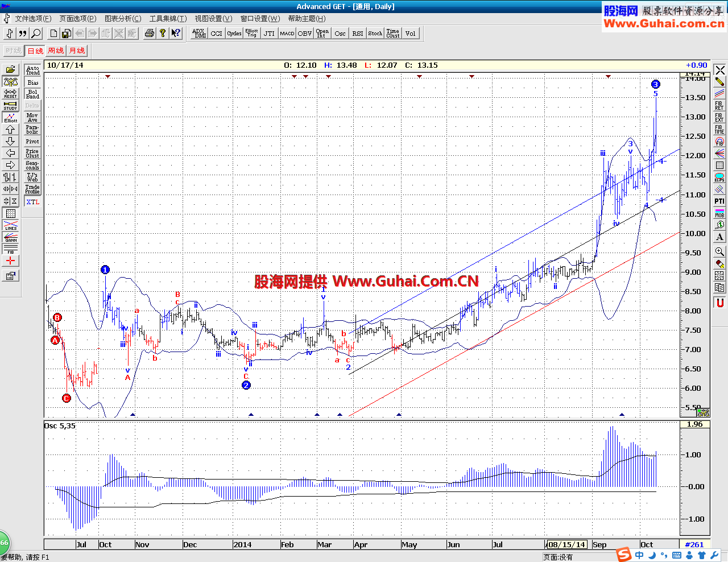The width and height of the screenshot is (728, 562).
Task: Click the open folder icon in left toolbar
Action: [10, 69]
